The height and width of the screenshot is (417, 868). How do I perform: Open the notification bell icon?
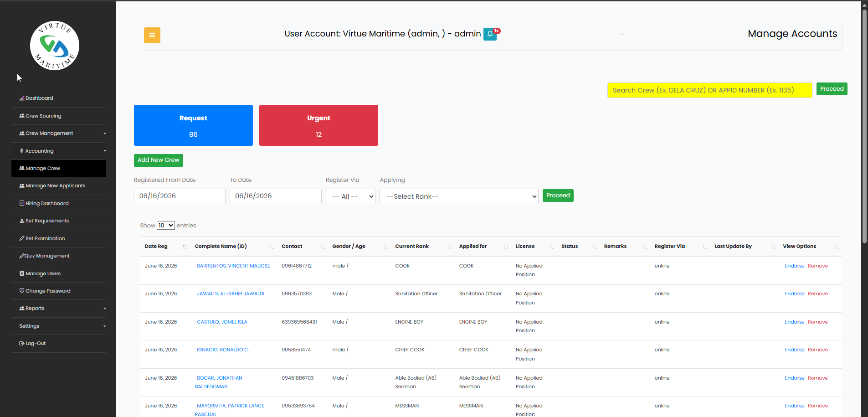point(490,34)
